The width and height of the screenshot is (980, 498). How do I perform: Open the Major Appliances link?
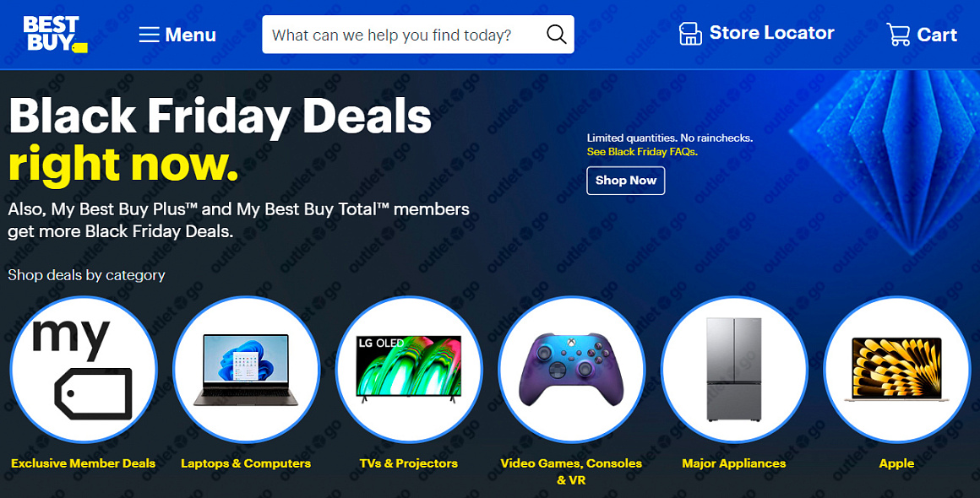(x=734, y=463)
